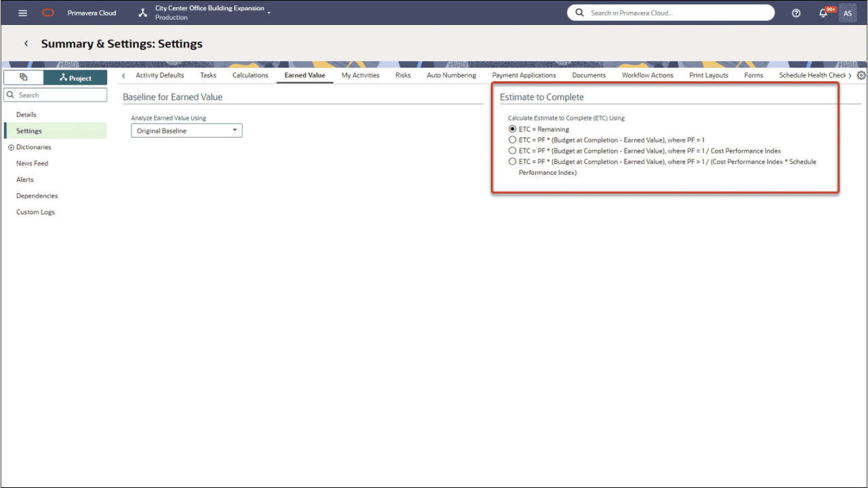Image resolution: width=868 pixels, height=488 pixels.
Task: Select ETC option where PF = 1
Action: coord(513,140)
